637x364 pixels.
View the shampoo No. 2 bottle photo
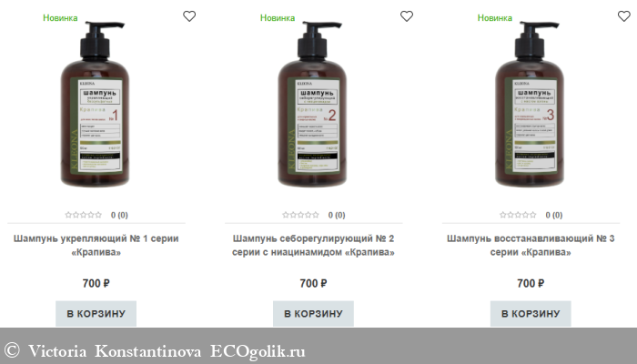312,105
